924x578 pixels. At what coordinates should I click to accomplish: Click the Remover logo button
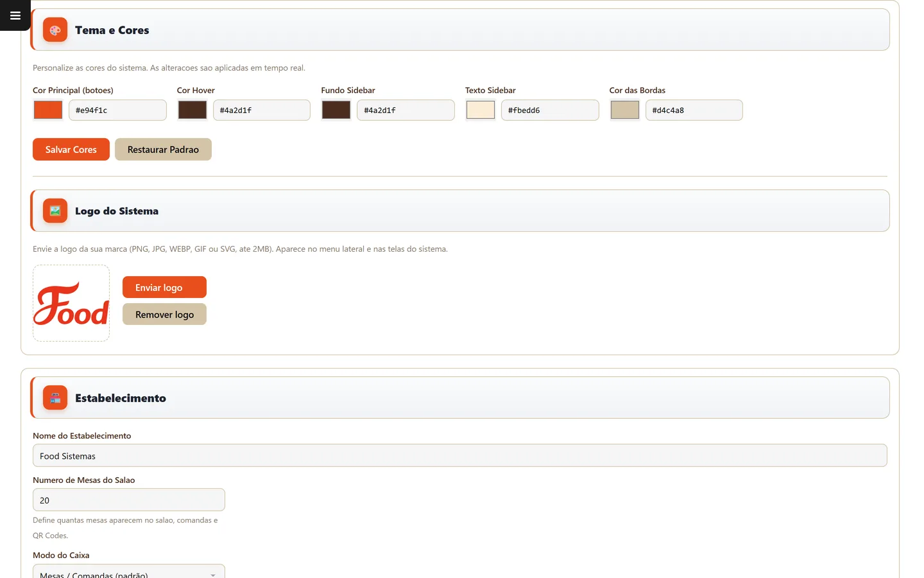[x=164, y=314]
